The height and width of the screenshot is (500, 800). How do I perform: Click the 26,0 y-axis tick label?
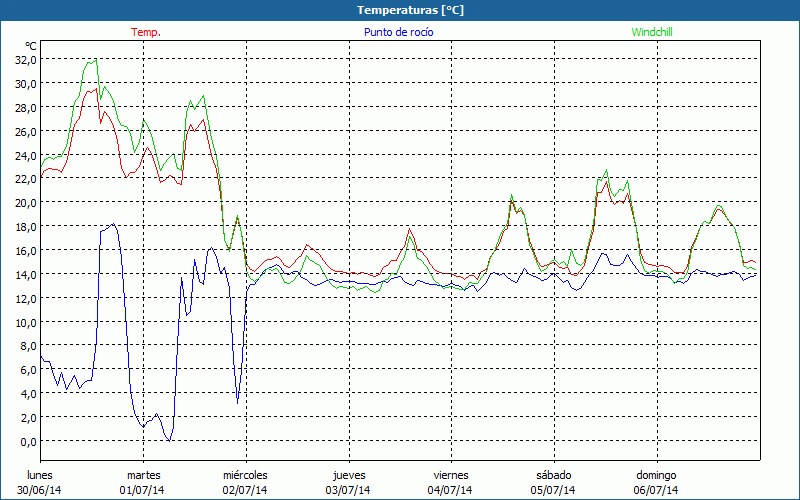pos(26,131)
